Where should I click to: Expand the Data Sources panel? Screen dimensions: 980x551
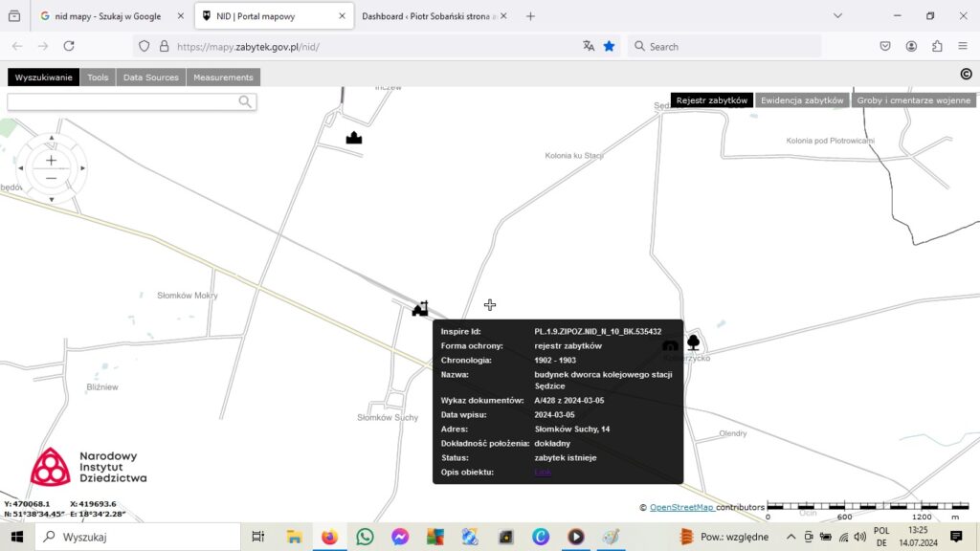pyautogui.click(x=151, y=77)
